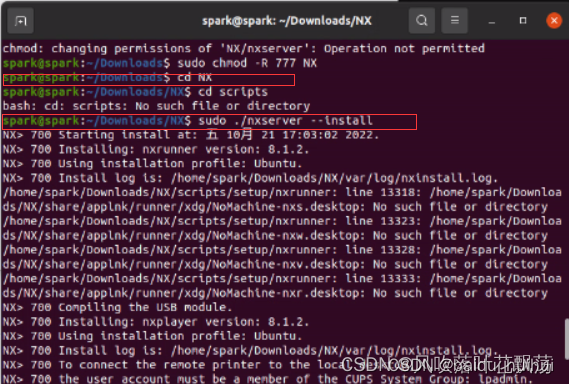Open the hamburger menu in the header bar
The image size is (569, 384).
pyautogui.click(x=454, y=20)
